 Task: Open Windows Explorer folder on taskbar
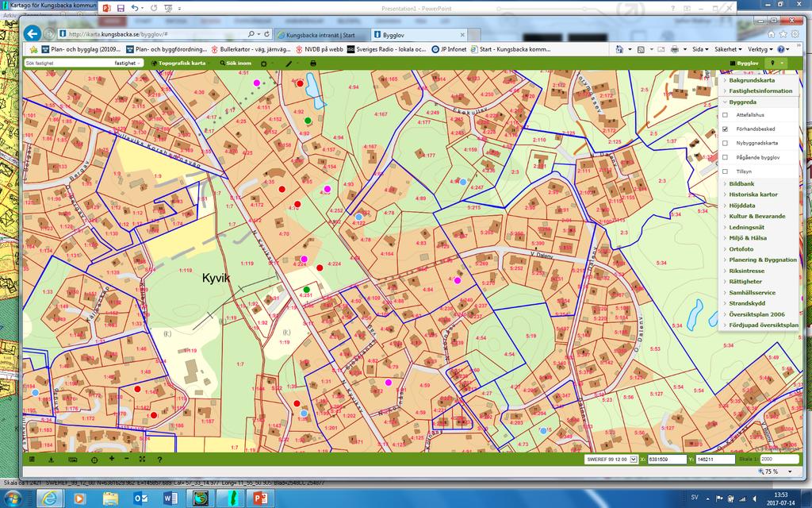click(110, 498)
